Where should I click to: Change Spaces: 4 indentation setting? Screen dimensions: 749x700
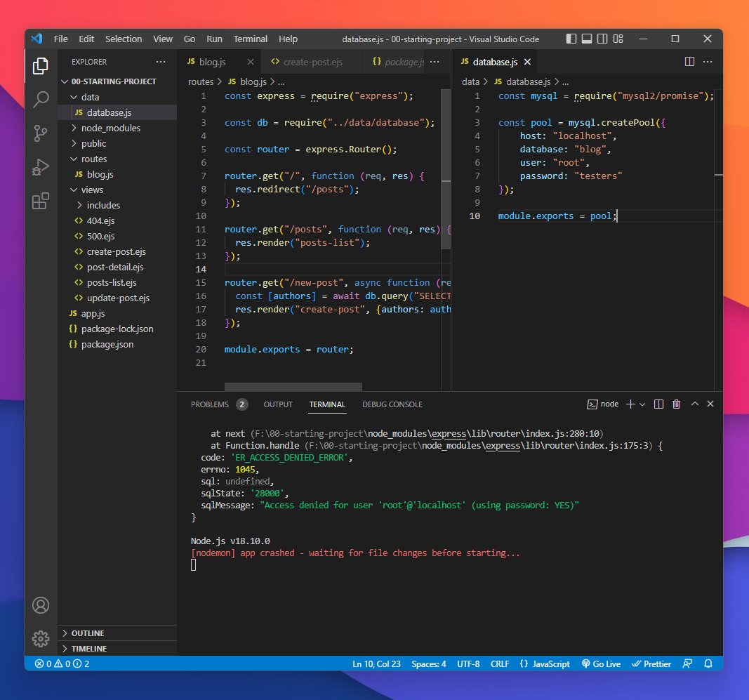coord(428,663)
